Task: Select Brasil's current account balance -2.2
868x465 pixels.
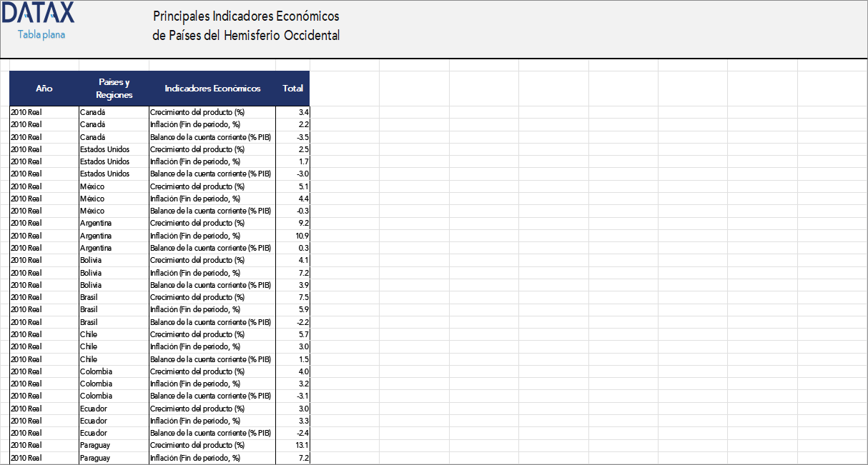Action: pyautogui.click(x=302, y=321)
